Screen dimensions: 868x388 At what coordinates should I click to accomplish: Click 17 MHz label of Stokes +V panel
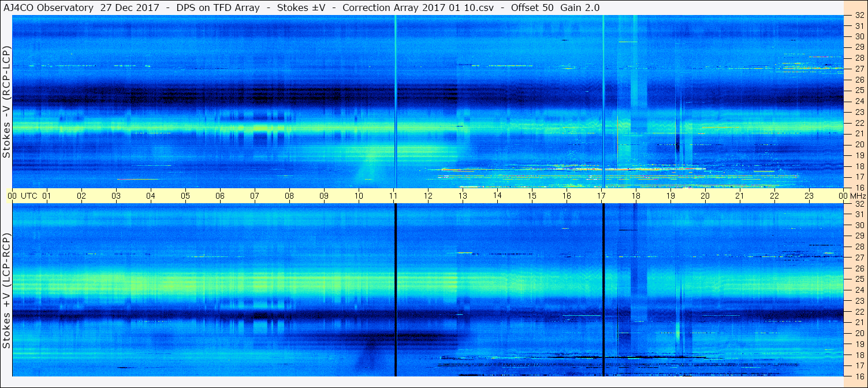point(859,365)
